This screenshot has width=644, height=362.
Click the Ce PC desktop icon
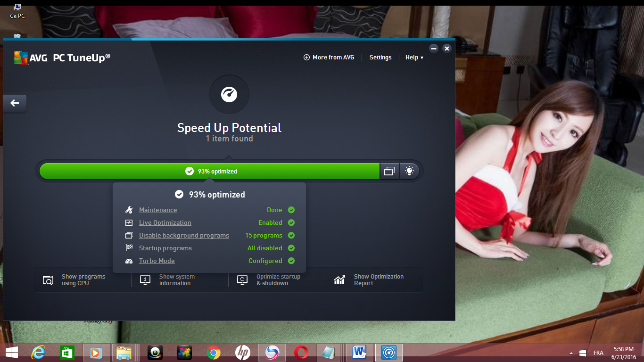[x=17, y=11]
